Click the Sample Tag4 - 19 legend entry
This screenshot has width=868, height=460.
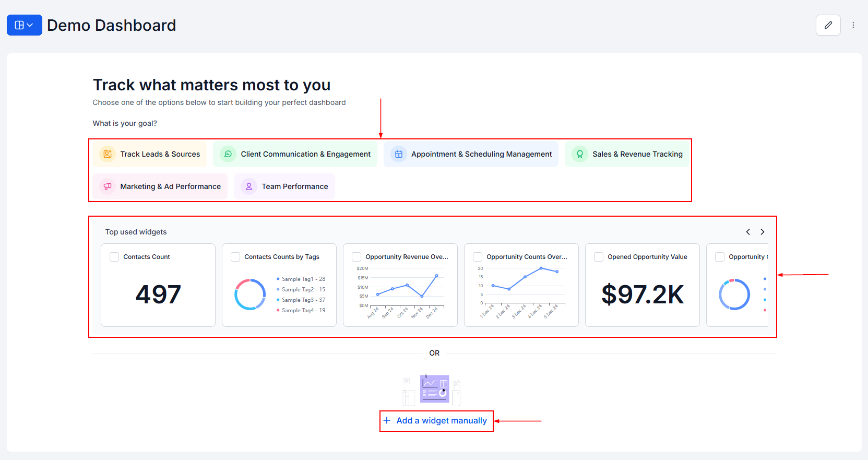pyautogui.click(x=301, y=310)
